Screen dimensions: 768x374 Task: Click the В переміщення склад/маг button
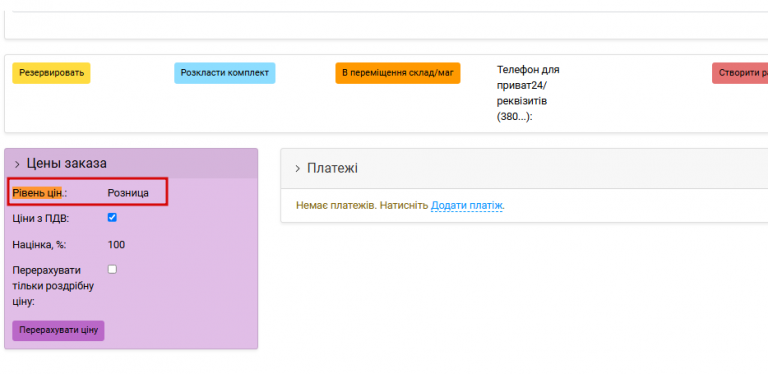pos(398,73)
